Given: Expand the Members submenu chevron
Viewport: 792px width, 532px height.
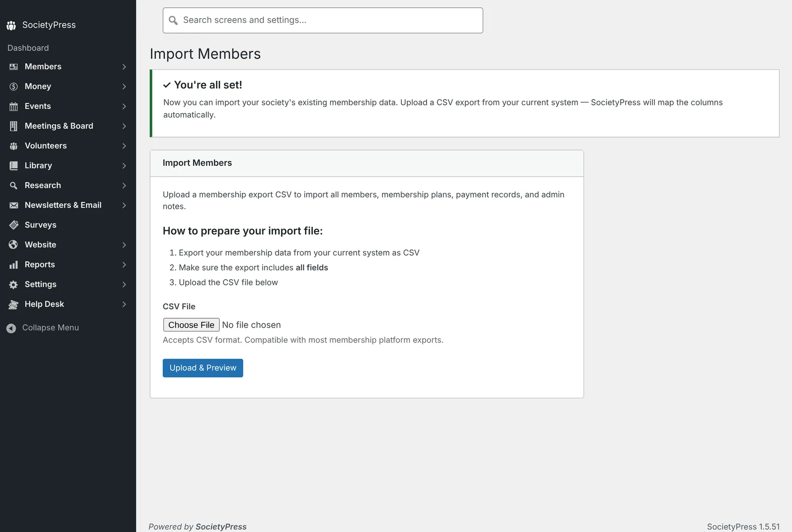Looking at the screenshot, I should [124, 67].
